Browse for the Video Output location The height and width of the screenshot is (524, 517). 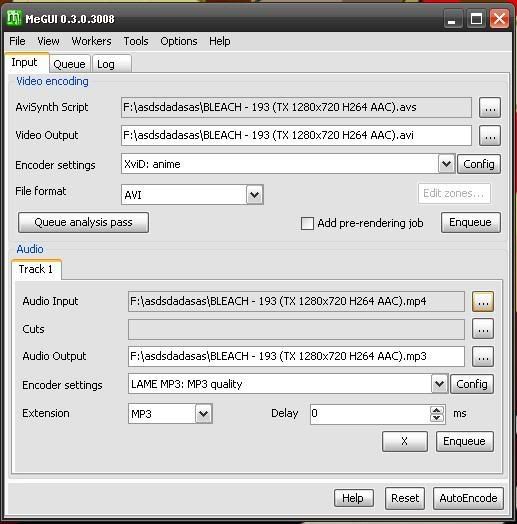pos(490,136)
